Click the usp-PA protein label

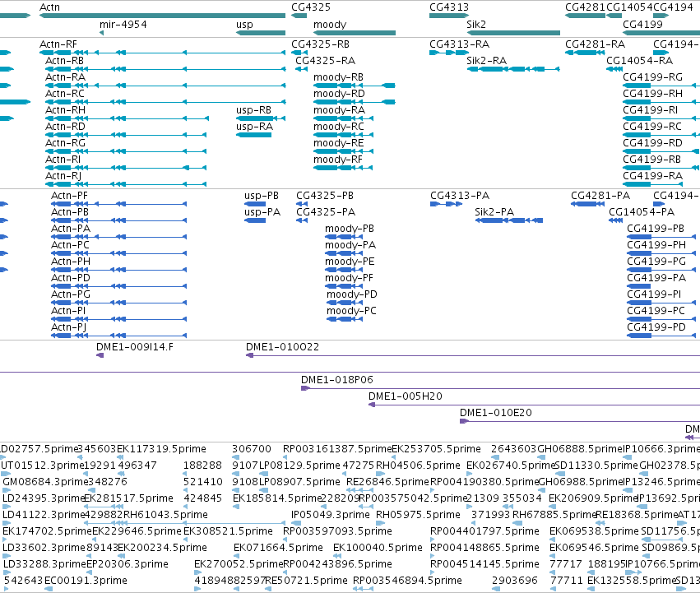point(262,212)
